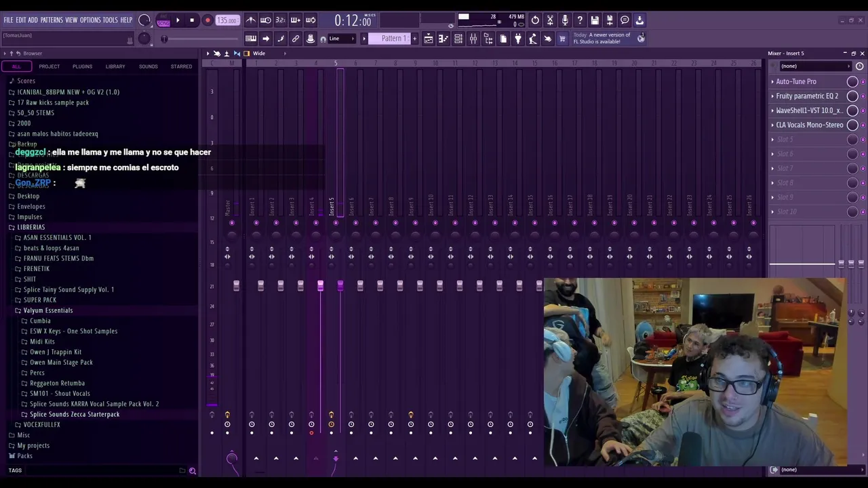Click the microphone audio recording icon

[x=565, y=20]
